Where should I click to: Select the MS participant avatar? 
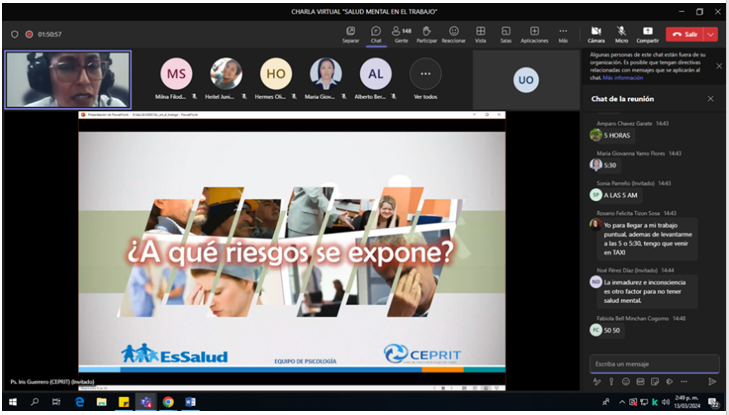(x=176, y=74)
